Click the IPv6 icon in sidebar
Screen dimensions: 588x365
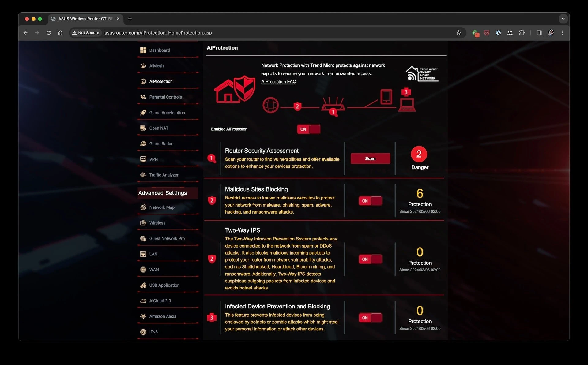tap(143, 332)
